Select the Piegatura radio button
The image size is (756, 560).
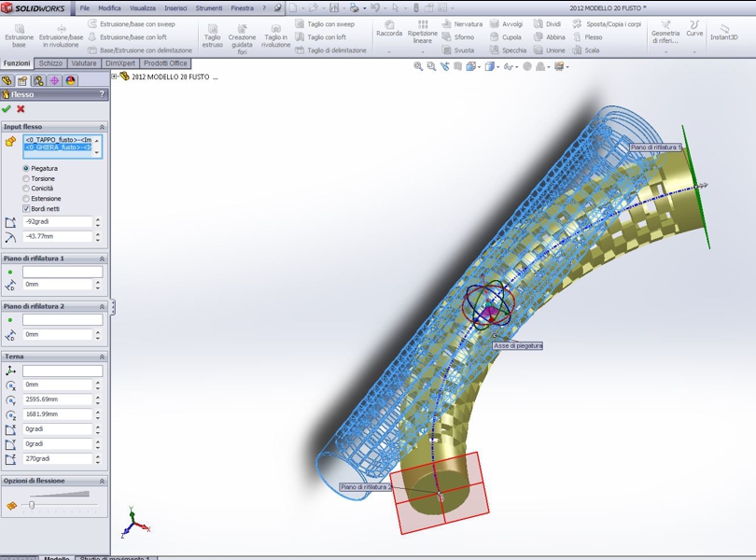pyautogui.click(x=26, y=168)
